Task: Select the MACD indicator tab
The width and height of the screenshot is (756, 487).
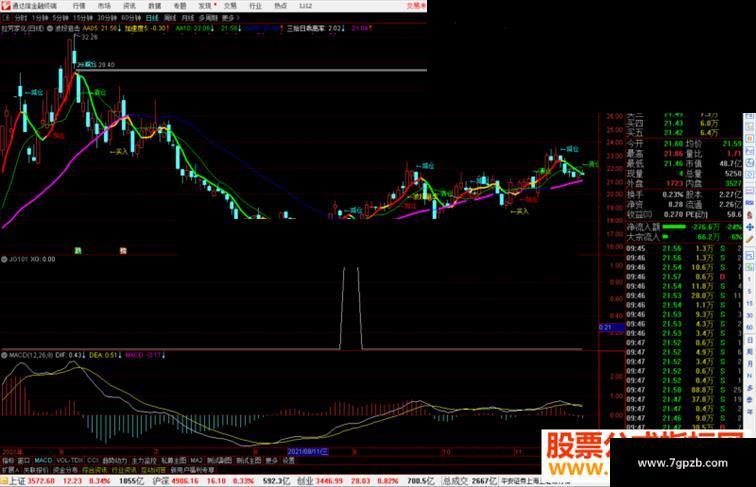Action: [x=43, y=460]
